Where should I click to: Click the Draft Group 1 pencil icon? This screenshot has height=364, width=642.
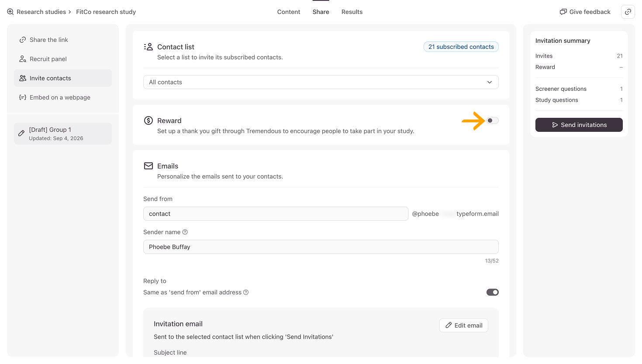[x=21, y=134]
